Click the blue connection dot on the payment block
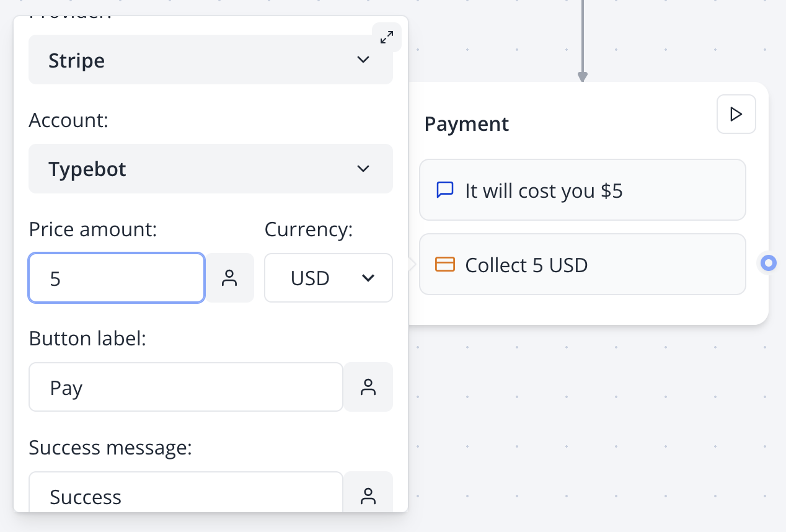 click(x=767, y=264)
